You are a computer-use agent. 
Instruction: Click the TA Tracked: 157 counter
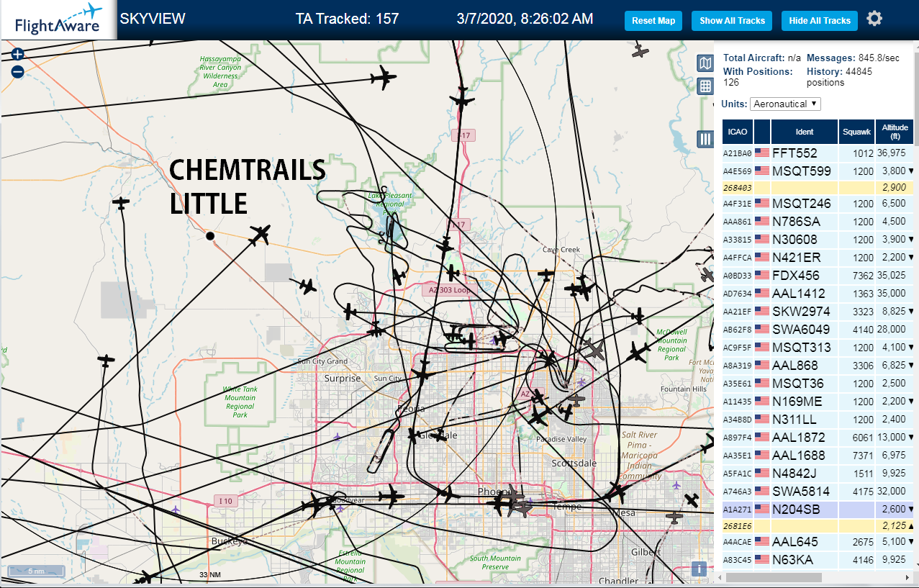tap(347, 19)
